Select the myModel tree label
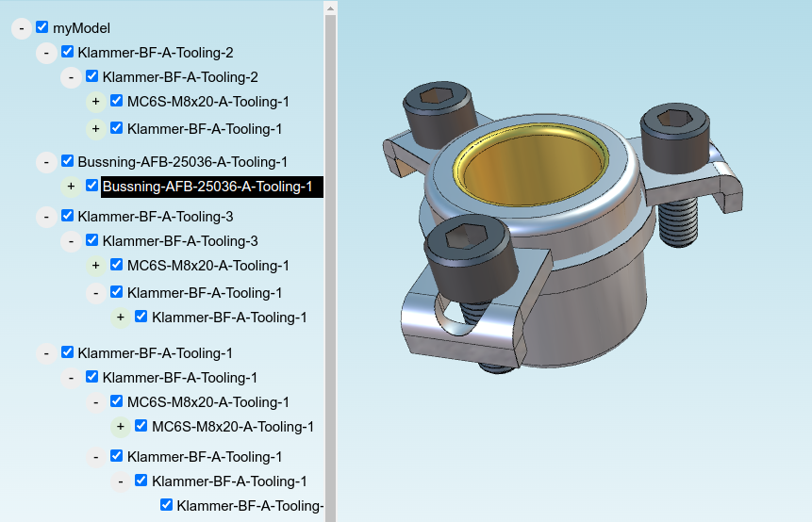This screenshot has width=812, height=522. [x=81, y=28]
